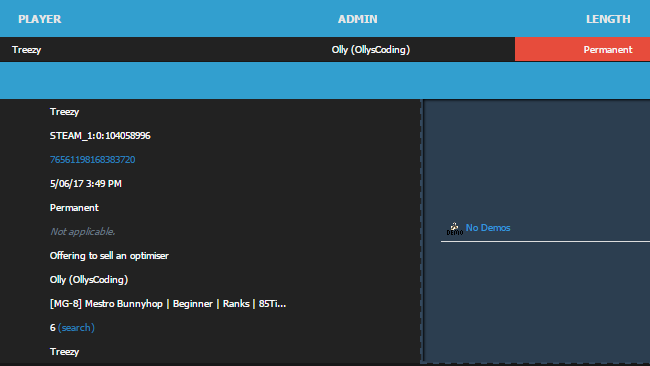
Task: Click the Treezy player name in details
Action: (64, 112)
